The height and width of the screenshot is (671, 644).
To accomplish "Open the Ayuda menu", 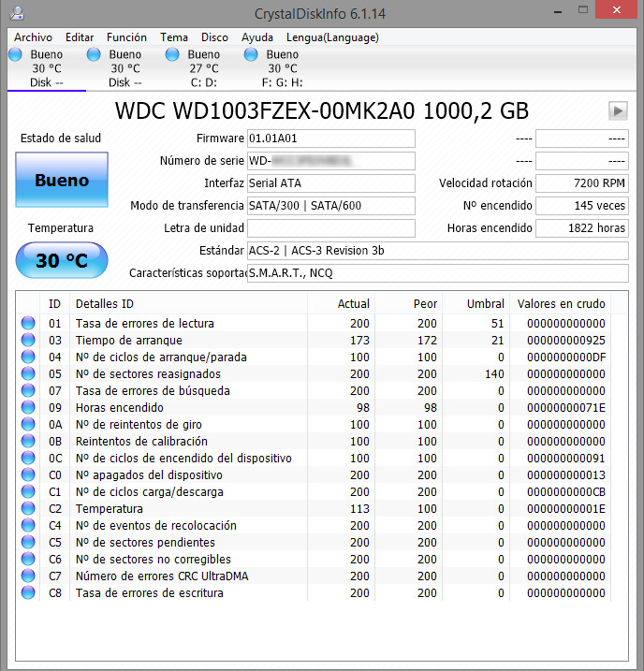I will [257, 37].
